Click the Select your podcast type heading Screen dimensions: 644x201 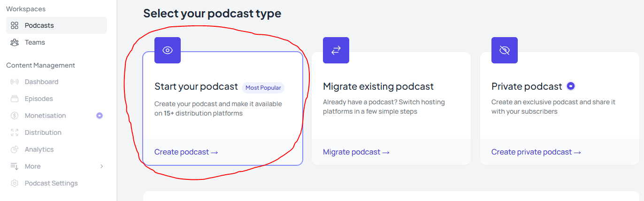tap(212, 14)
